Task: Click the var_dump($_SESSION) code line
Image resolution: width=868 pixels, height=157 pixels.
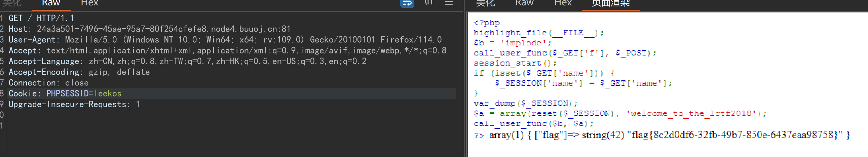Action: pos(525,104)
